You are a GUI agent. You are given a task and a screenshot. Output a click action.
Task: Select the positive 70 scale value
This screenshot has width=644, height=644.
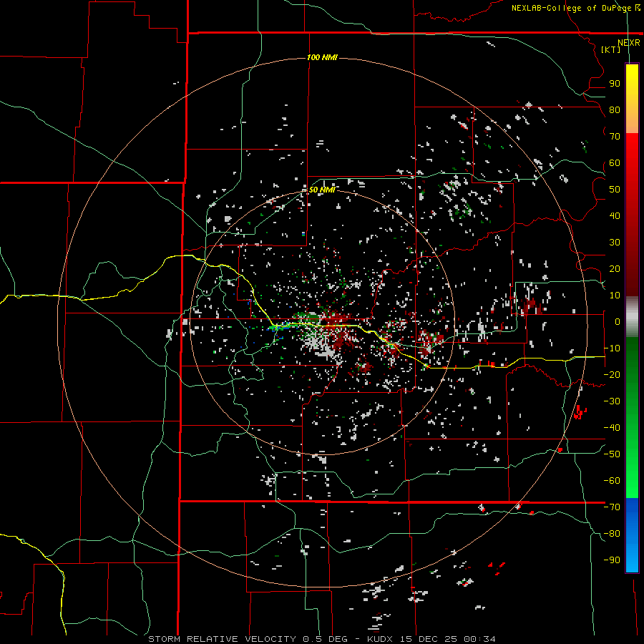pyautogui.click(x=615, y=137)
